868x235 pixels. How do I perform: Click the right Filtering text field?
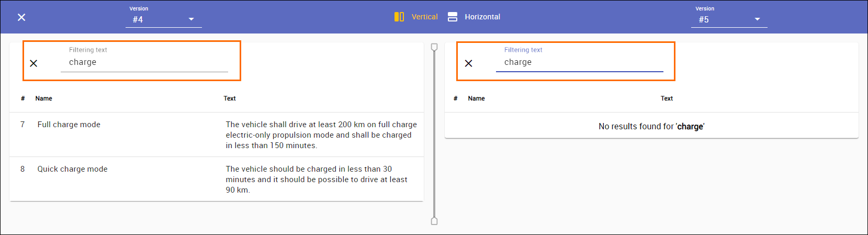tap(579, 62)
